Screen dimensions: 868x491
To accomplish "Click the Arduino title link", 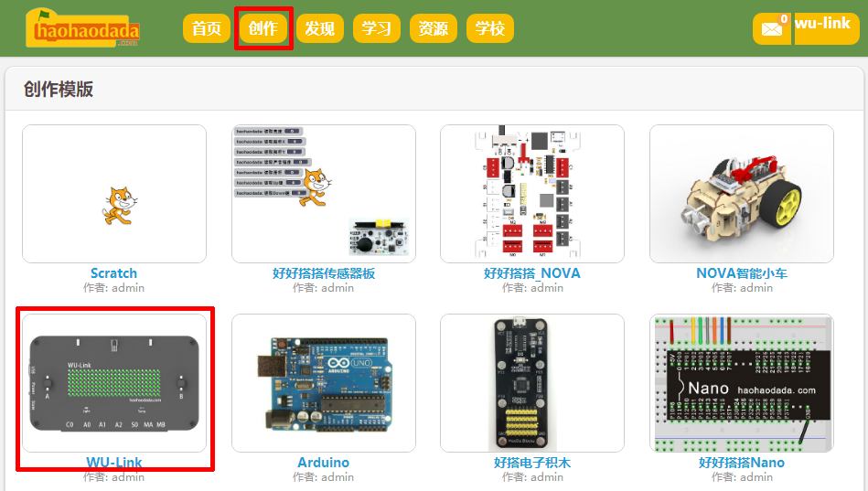I will tap(323, 463).
